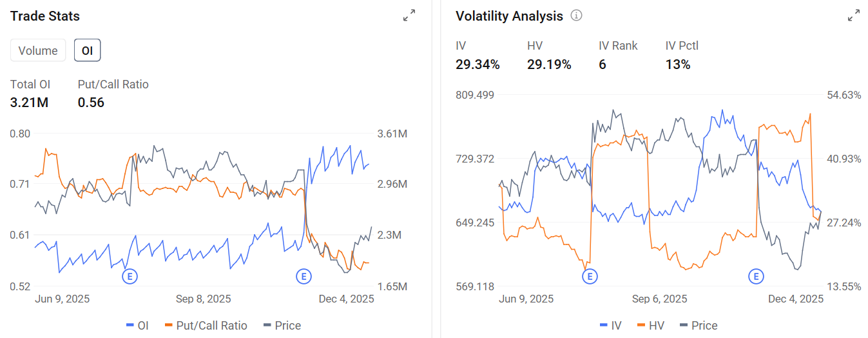Expand the Trade Stats chart fullscreen
Viewport: 868px width, 338px height.
pos(409,15)
